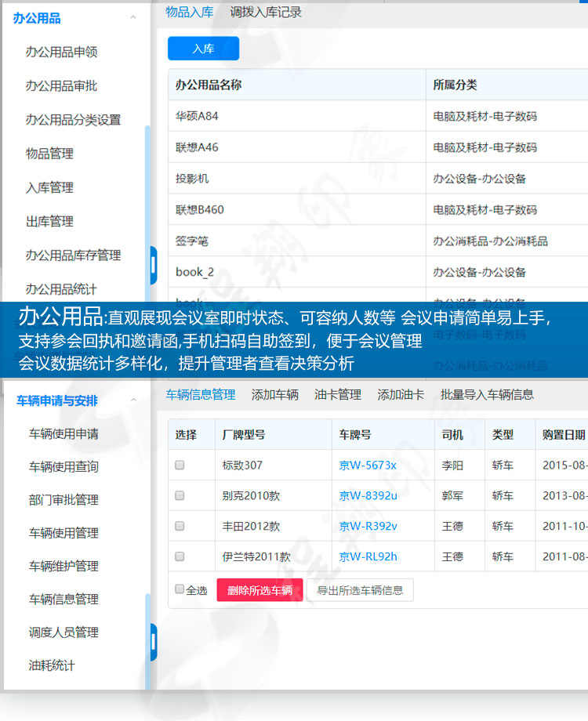The height and width of the screenshot is (721, 588).
Task: Open 办公用品申领 in sidebar
Action: [61, 52]
